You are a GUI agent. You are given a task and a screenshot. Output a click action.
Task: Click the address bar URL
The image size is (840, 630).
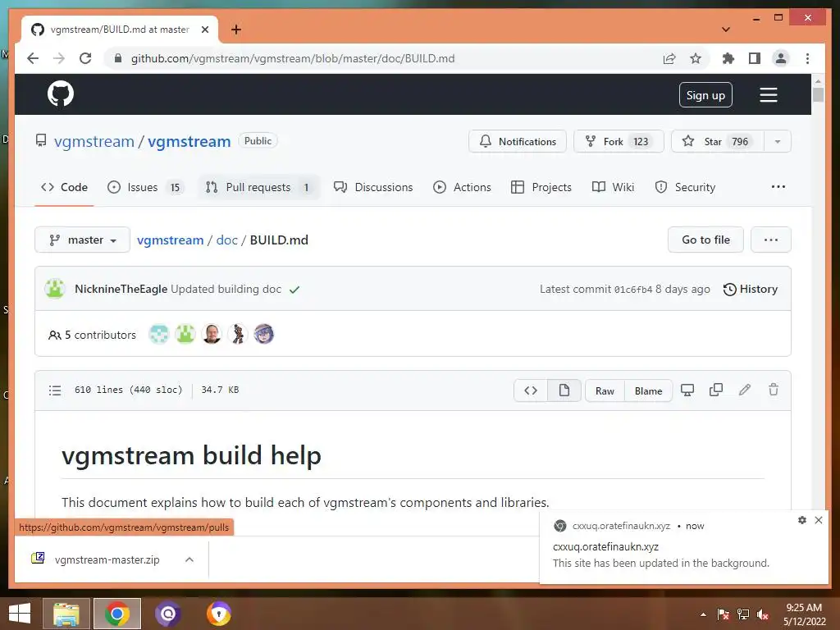[293, 58]
